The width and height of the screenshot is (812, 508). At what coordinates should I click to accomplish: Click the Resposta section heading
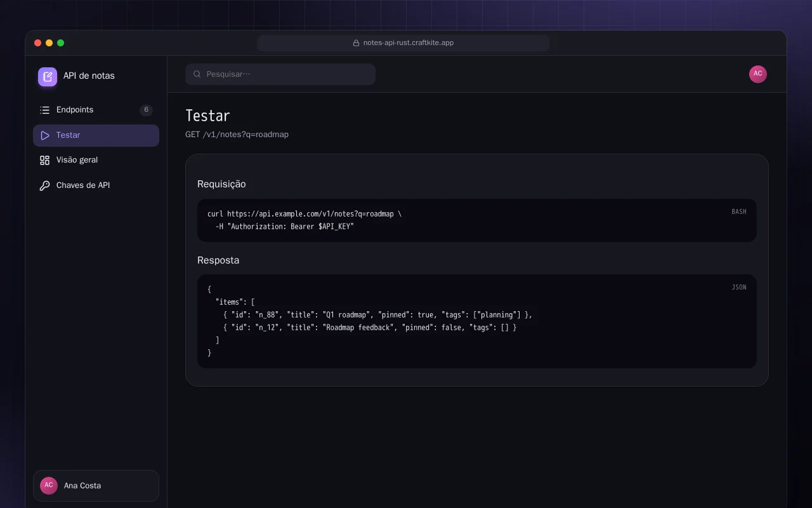(218, 260)
